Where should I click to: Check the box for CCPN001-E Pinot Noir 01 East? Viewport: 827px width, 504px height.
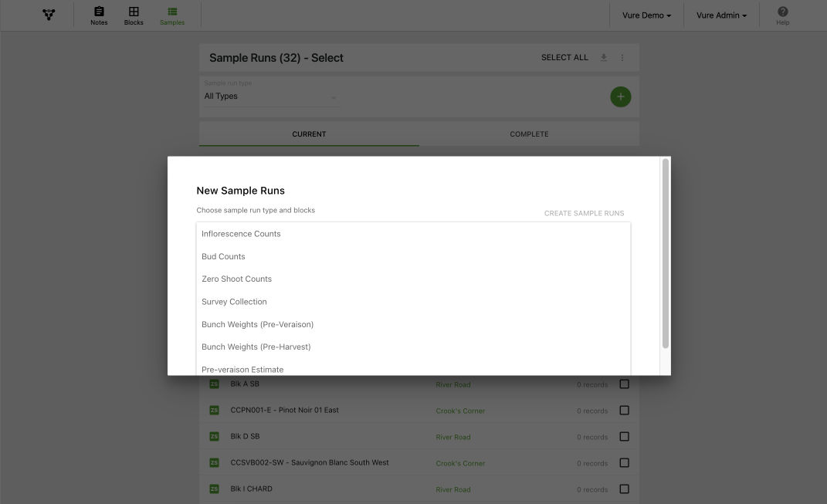[624, 410]
